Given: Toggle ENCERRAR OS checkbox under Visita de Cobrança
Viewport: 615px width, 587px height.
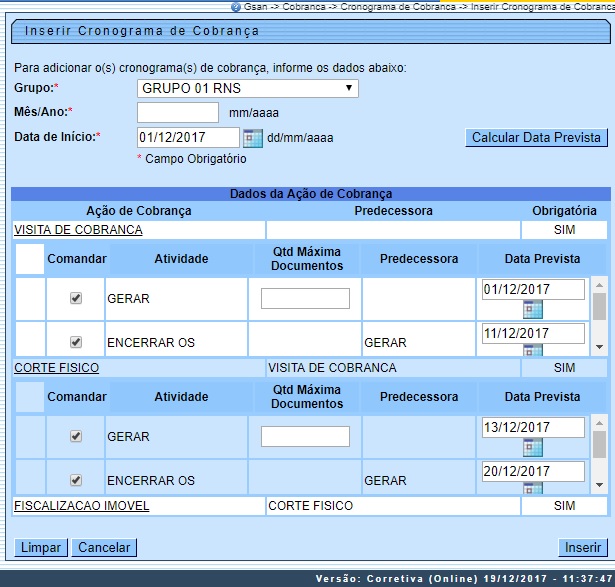Looking at the screenshot, I should (x=76, y=342).
